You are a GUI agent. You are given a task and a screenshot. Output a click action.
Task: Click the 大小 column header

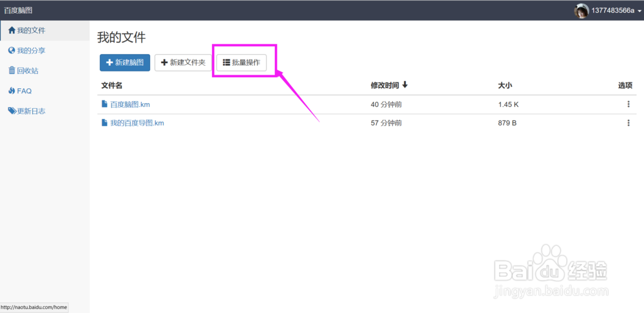[505, 86]
